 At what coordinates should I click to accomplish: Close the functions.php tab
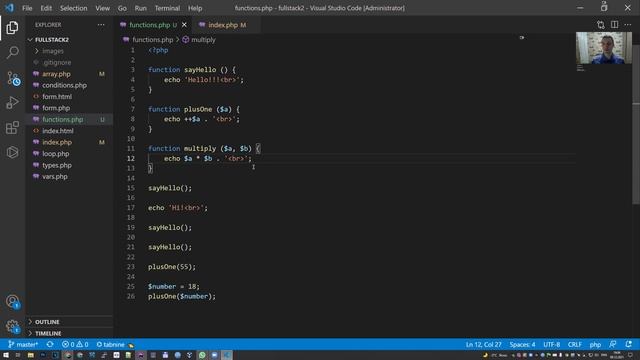pos(184,25)
